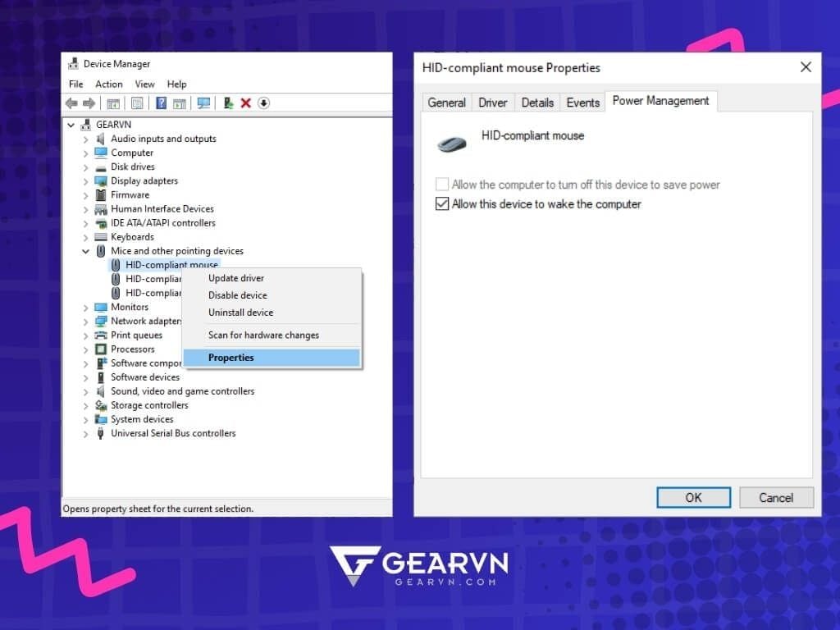840x630 pixels.
Task: Click the back navigation arrow in Device Manager
Action: tap(72, 103)
